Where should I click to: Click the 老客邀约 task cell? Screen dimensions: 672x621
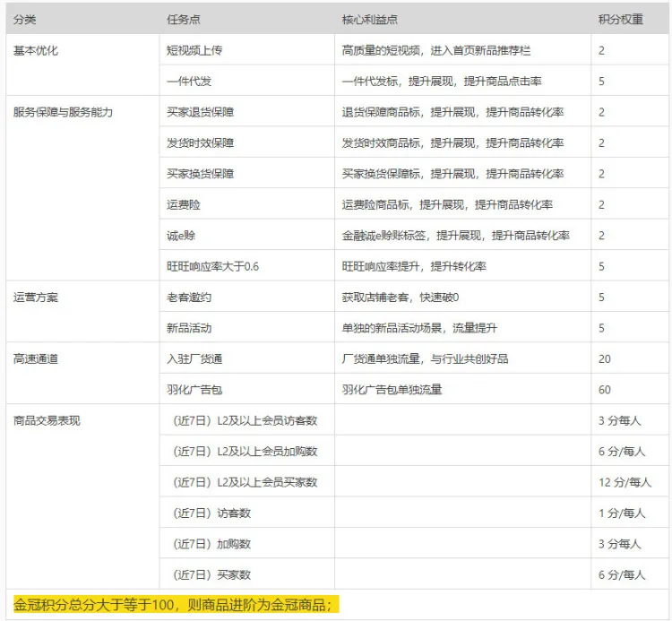click(247, 297)
